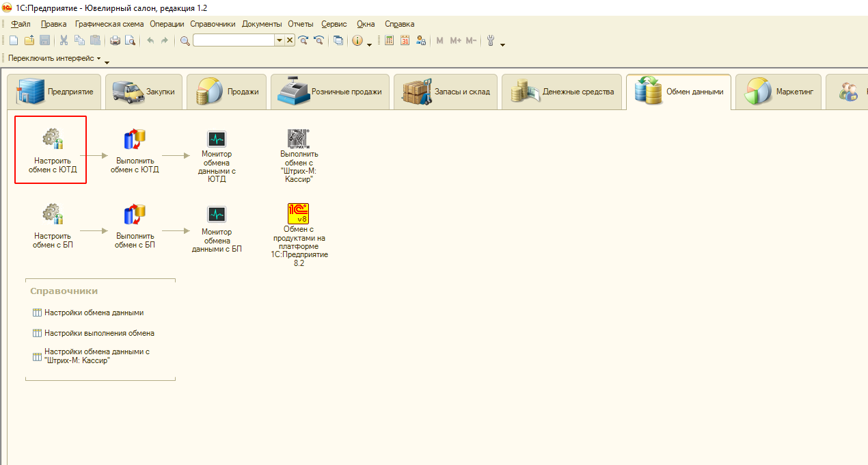Click the Print preview icon
The image size is (868, 465).
pyautogui.click(x=130, y=41)
